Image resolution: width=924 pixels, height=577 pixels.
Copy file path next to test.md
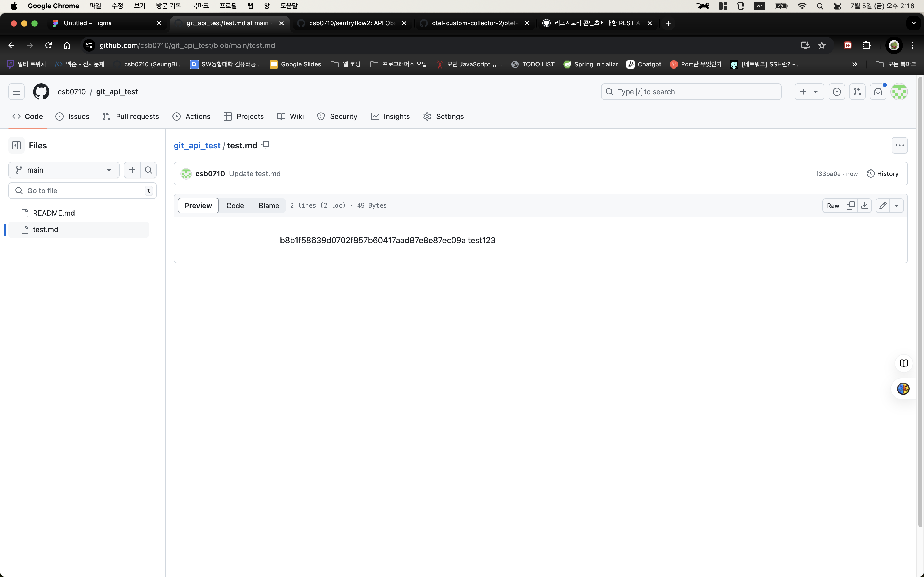(265, 145)
